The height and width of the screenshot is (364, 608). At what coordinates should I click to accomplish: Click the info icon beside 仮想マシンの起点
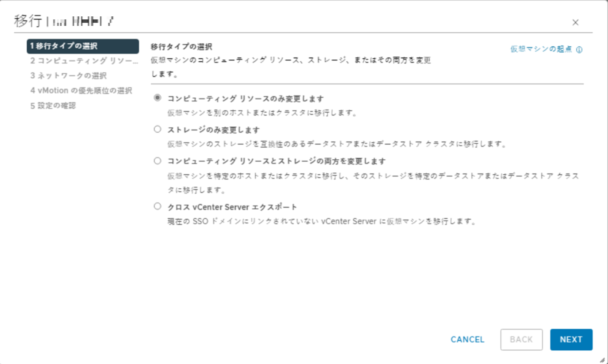coord(579,49)
